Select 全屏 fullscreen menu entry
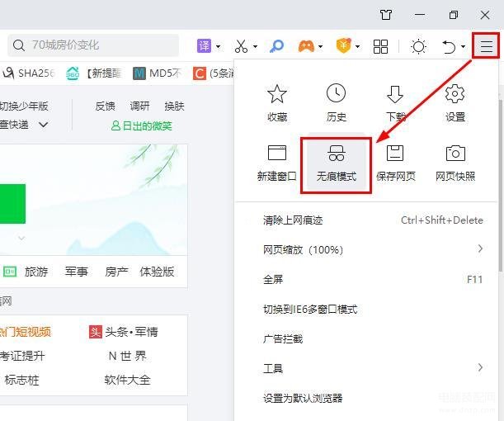The height and width of the screenshot is (421, 504). 273,280
